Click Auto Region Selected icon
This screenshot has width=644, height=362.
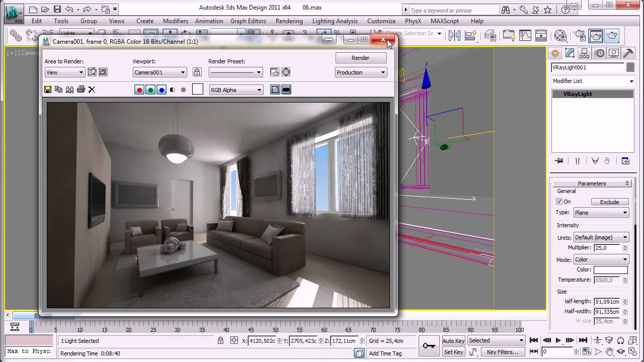pos(103,72)
